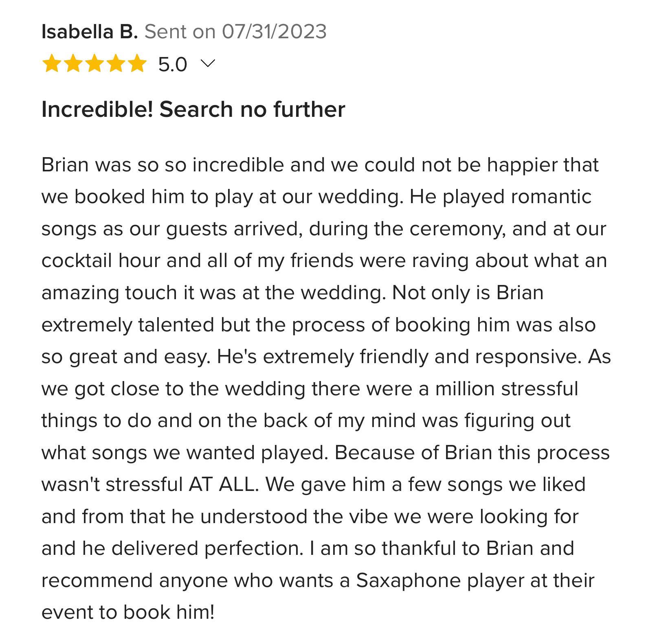657x644 pixels.
Task: Click the final line "event to book him!"
Action: tap(128, 612)
